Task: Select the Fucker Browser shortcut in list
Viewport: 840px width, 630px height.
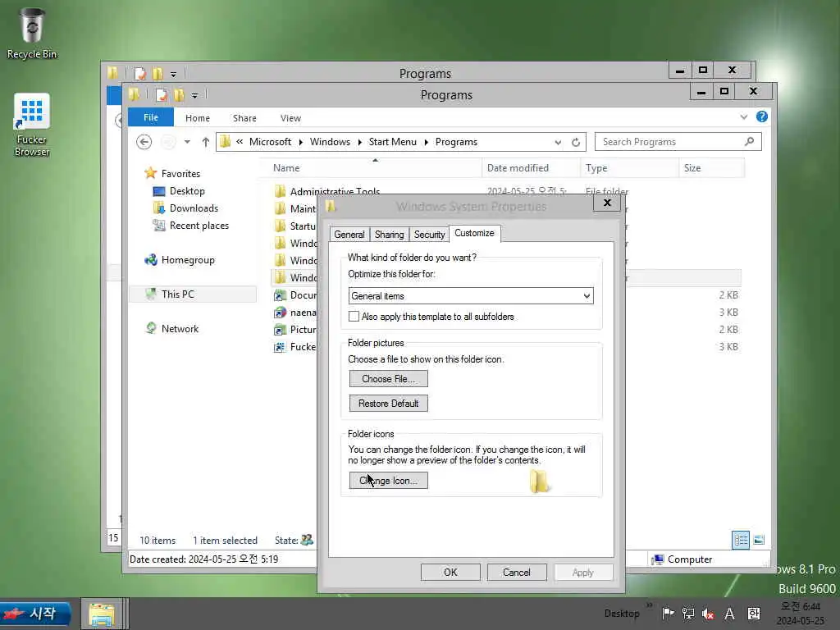Action: (x=294, y=347)
